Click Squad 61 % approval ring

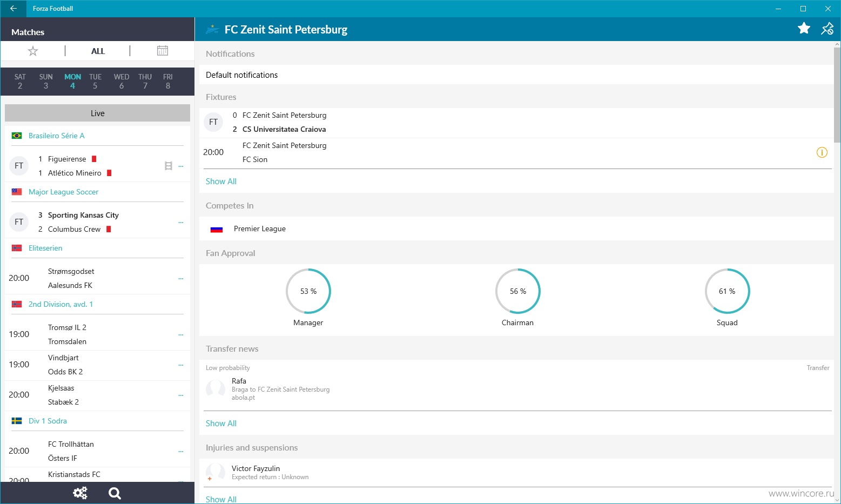click(728, 291)
